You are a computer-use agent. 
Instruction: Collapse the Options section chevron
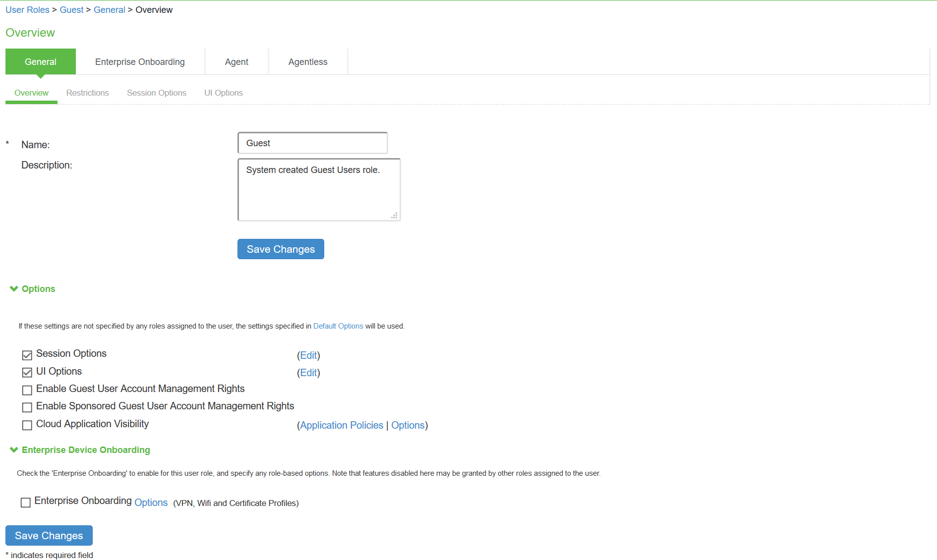14,289
